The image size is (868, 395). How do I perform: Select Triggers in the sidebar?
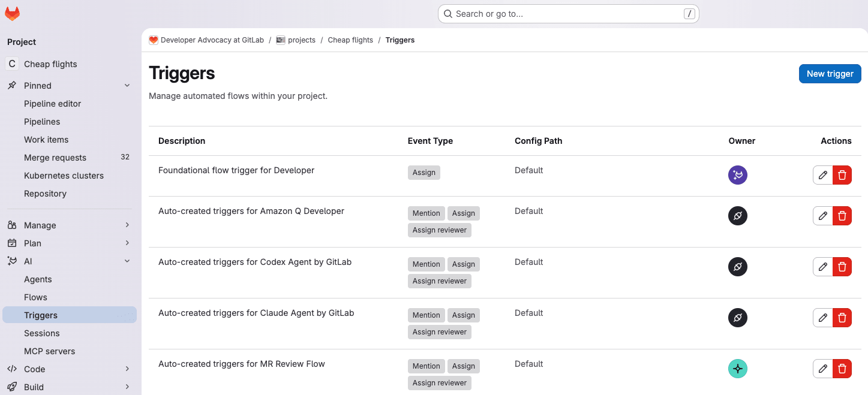70,315
